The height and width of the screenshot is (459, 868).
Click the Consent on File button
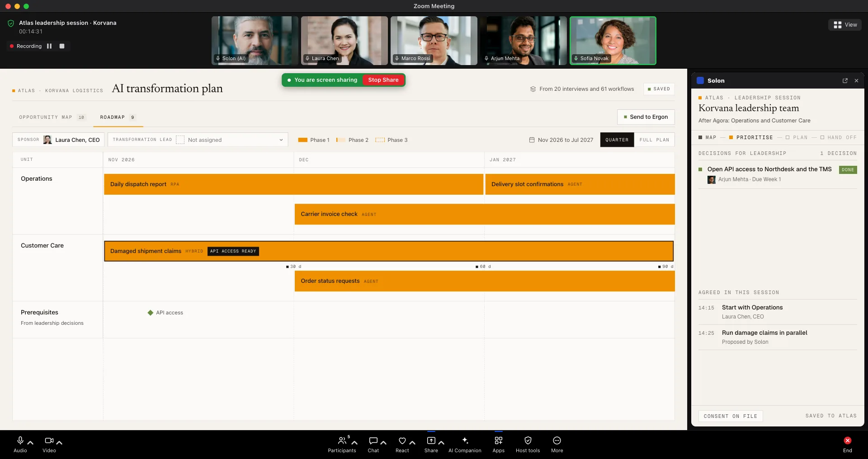[730, 416]
